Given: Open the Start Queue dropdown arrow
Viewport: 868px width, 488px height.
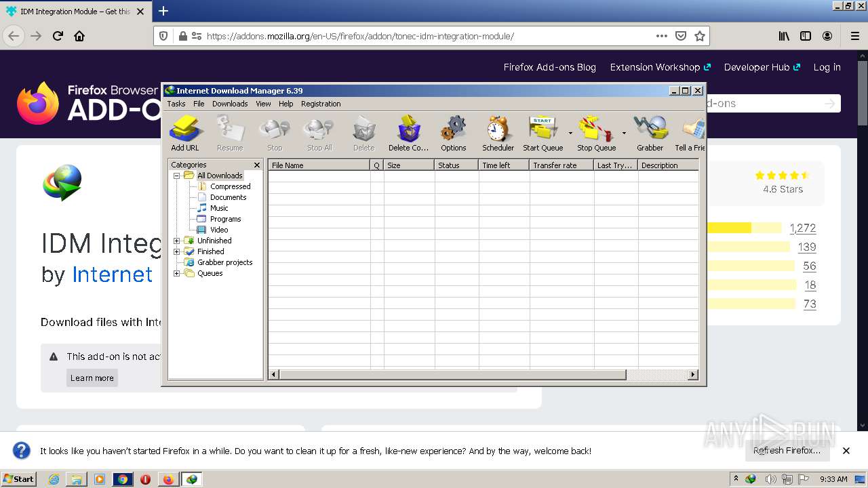Looking at the screenshot, I should [570, 133].
